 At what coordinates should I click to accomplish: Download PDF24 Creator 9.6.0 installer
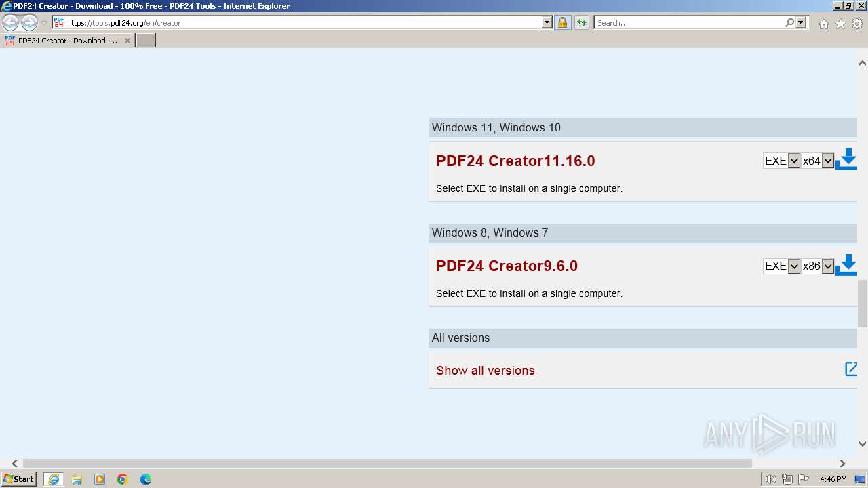[846, 265]
